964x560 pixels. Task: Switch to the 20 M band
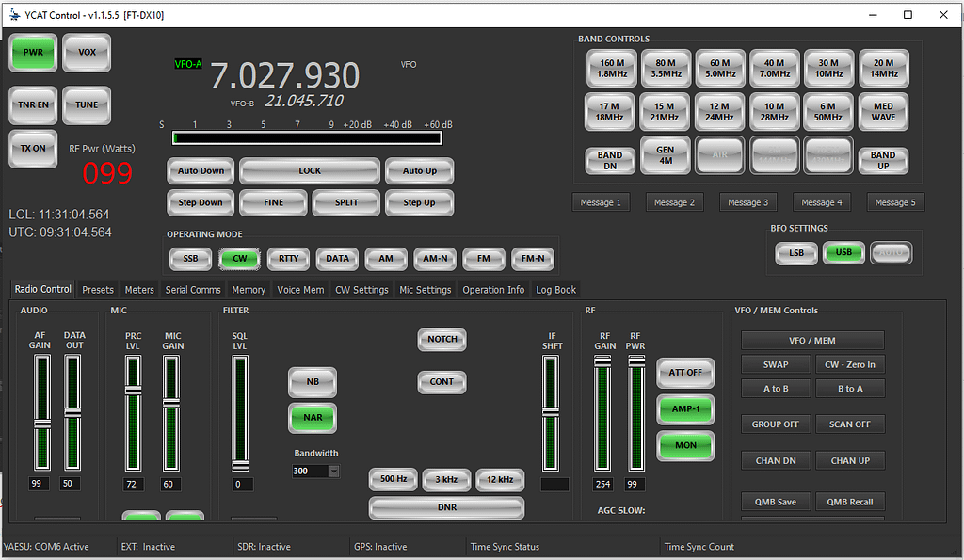(x=883, y=68)
